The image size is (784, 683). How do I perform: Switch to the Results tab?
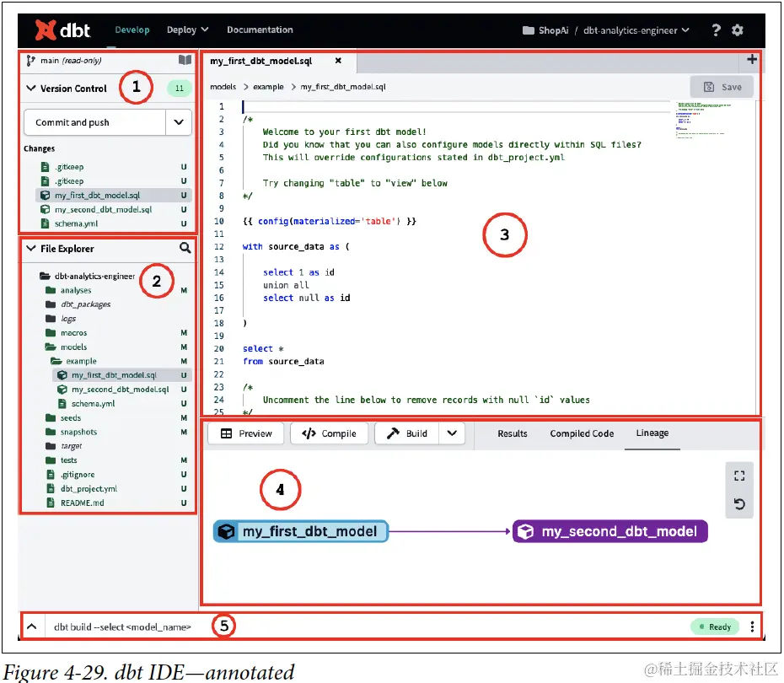pos(513,433)
